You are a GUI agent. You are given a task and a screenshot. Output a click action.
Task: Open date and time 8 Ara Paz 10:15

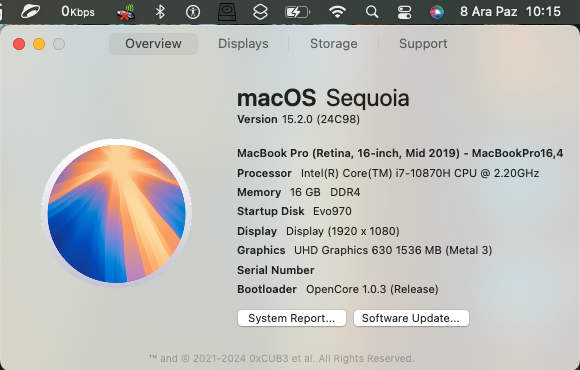(x=510, y=12)
